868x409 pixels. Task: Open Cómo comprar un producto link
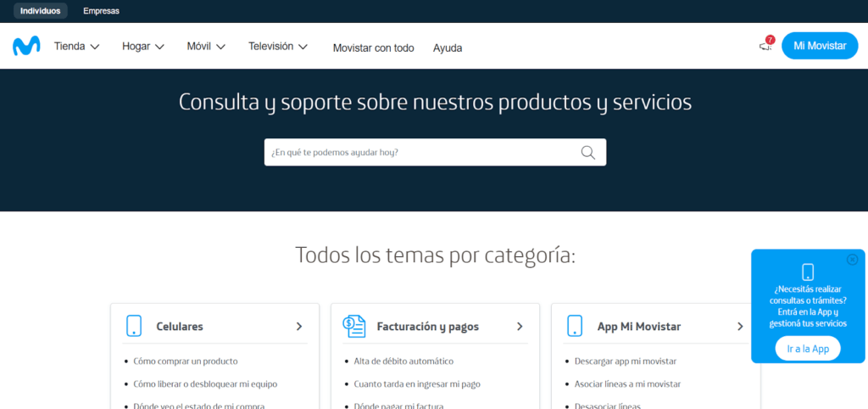coord(186,361)
